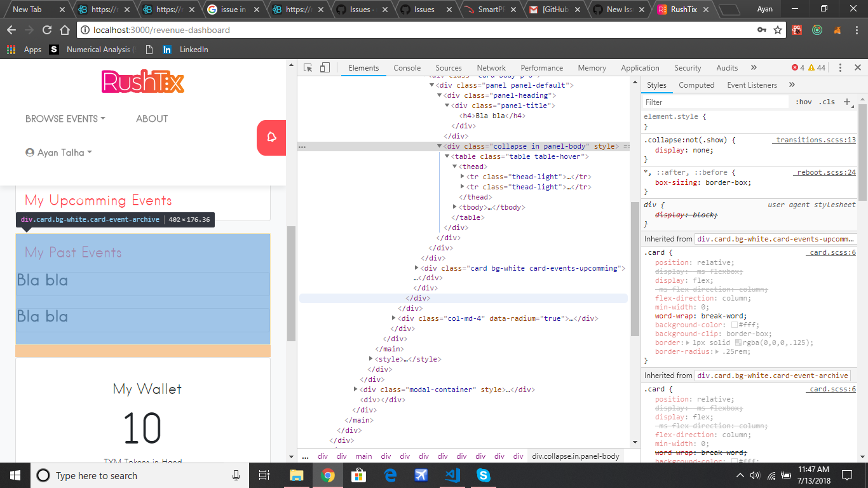Toggle the device emulation toolbar icon
The image size is (868, 488).
pos(325,67)
